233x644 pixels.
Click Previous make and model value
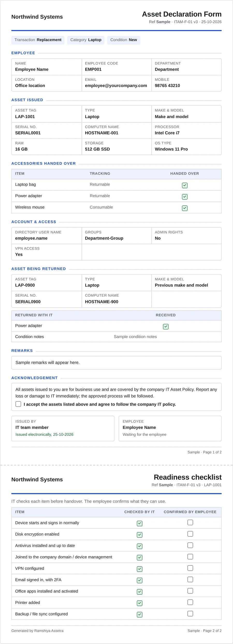point(181,285)
